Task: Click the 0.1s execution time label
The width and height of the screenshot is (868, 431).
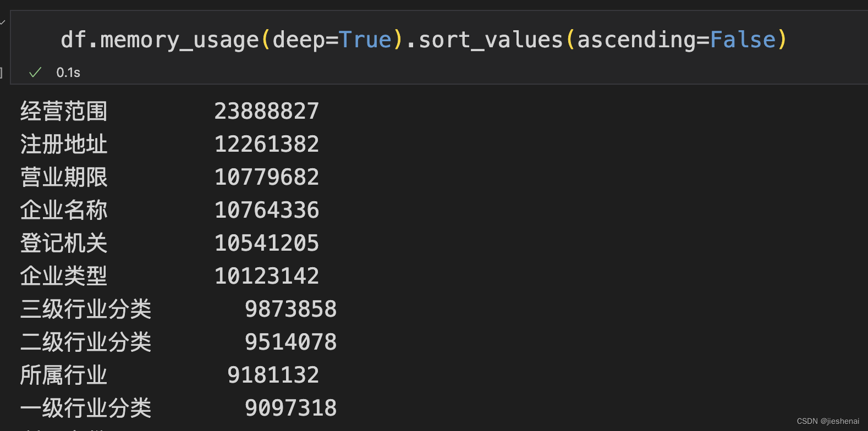Action: tap(68, 73)
